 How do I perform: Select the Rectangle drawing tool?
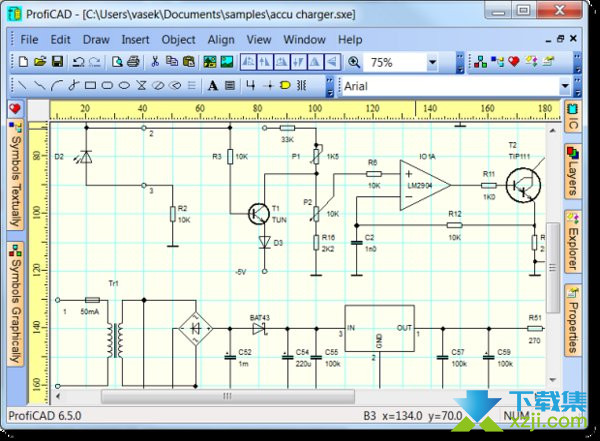pos(90,85)
